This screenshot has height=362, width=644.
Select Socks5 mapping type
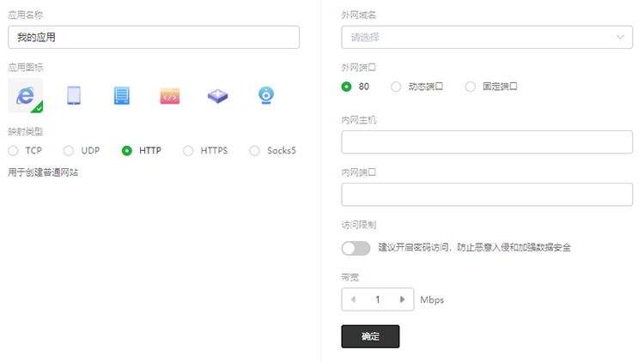[x=254, y=151]
